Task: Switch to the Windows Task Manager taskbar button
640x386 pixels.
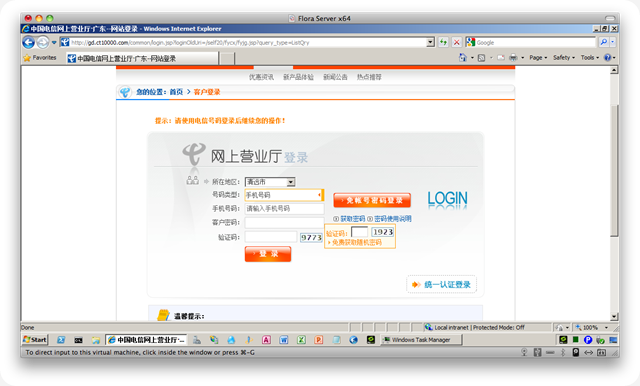Action: coord(421,339)
